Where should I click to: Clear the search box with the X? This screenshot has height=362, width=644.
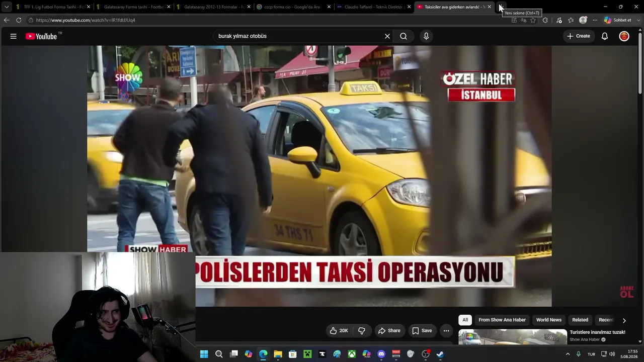pyautogui.click(x=387, y=36)
